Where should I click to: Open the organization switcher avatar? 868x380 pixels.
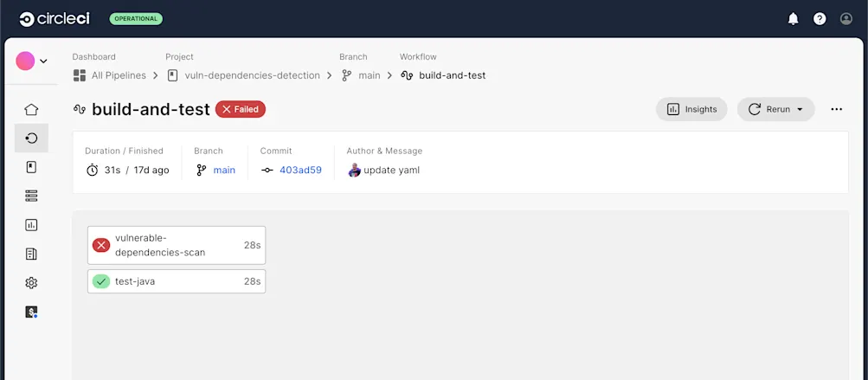[x=25, y=61]
